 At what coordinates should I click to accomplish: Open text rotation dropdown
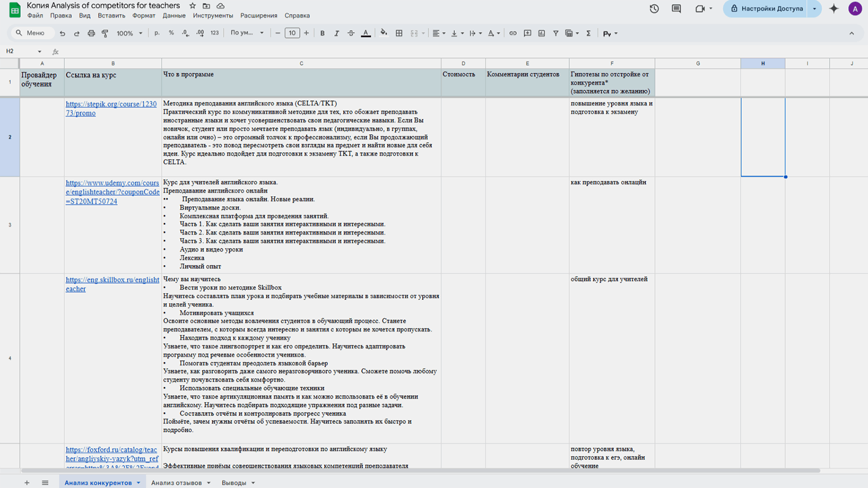[x=494, y=33]
